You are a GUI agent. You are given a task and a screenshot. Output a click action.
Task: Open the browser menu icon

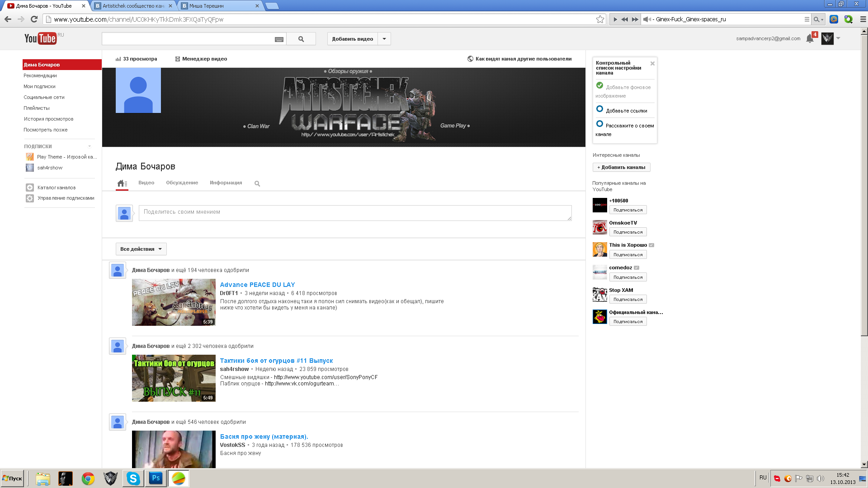[x=863, y=19]
